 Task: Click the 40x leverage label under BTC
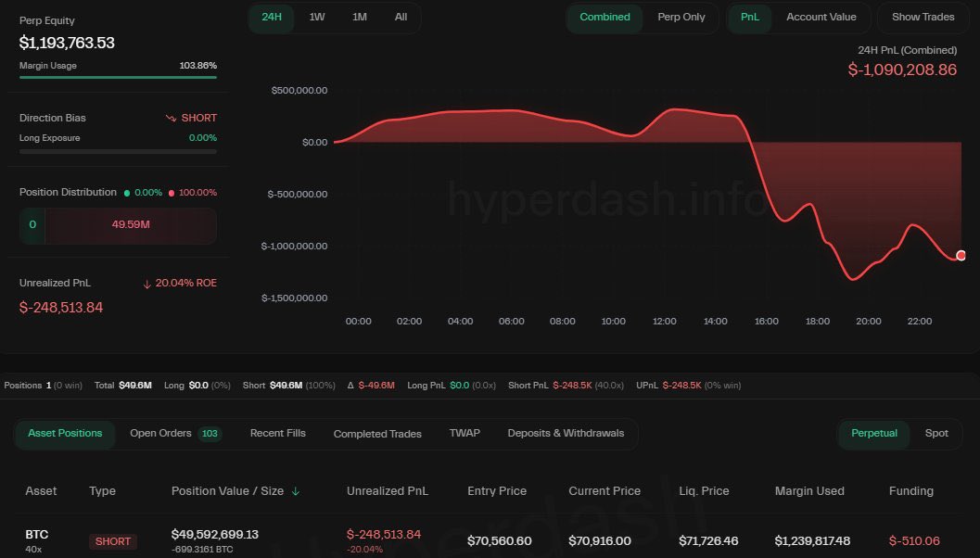tap(33, 550)
